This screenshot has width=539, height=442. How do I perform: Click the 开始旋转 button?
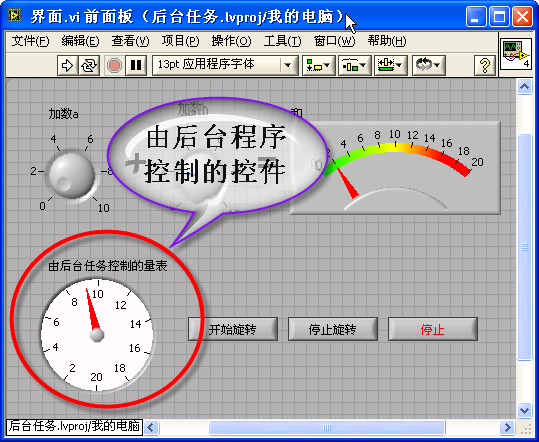[x=233, y=329]
